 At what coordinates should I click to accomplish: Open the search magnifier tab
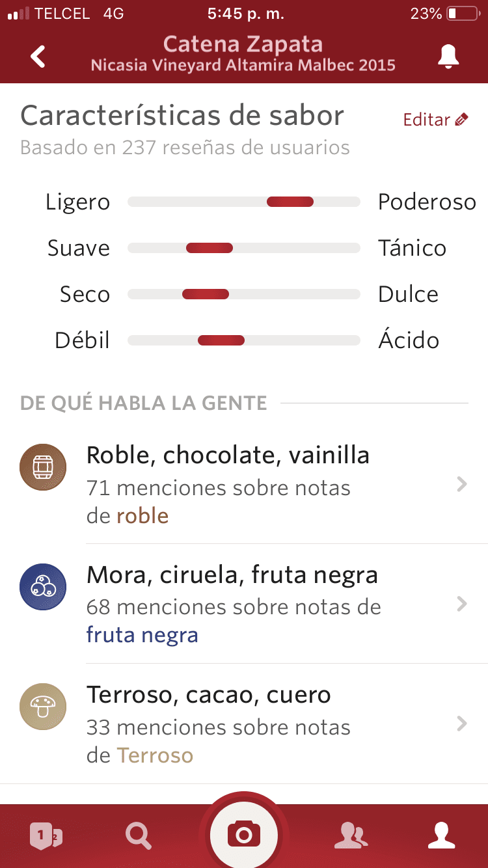point(139,835)
